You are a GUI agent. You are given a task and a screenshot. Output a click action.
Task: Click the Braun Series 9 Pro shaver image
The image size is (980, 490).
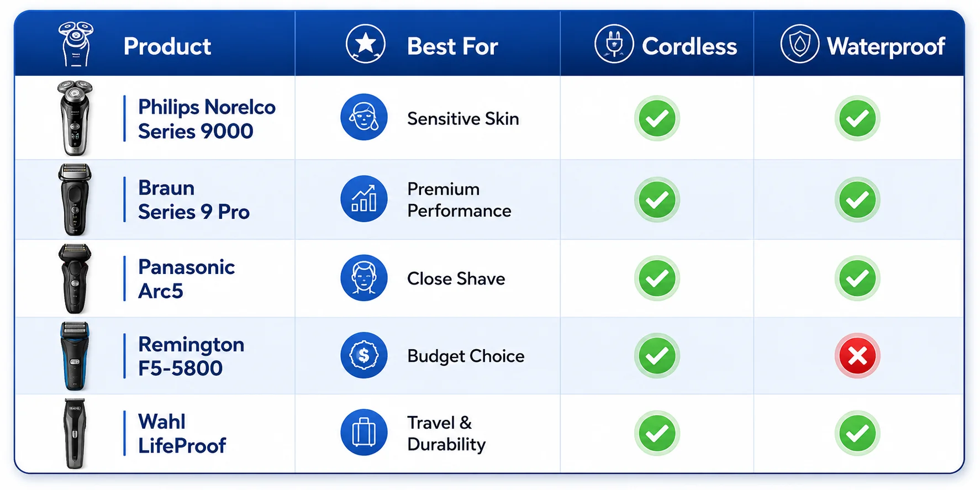click(x=75, y=199)
